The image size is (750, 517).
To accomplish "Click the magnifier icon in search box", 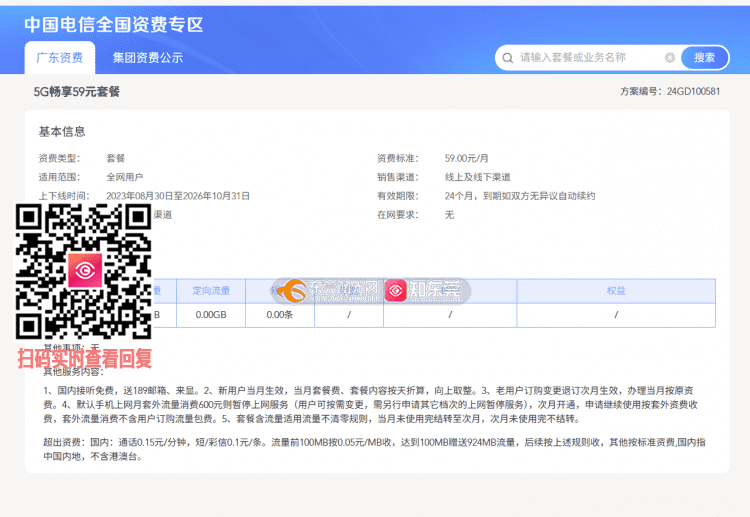I will 508,58.
